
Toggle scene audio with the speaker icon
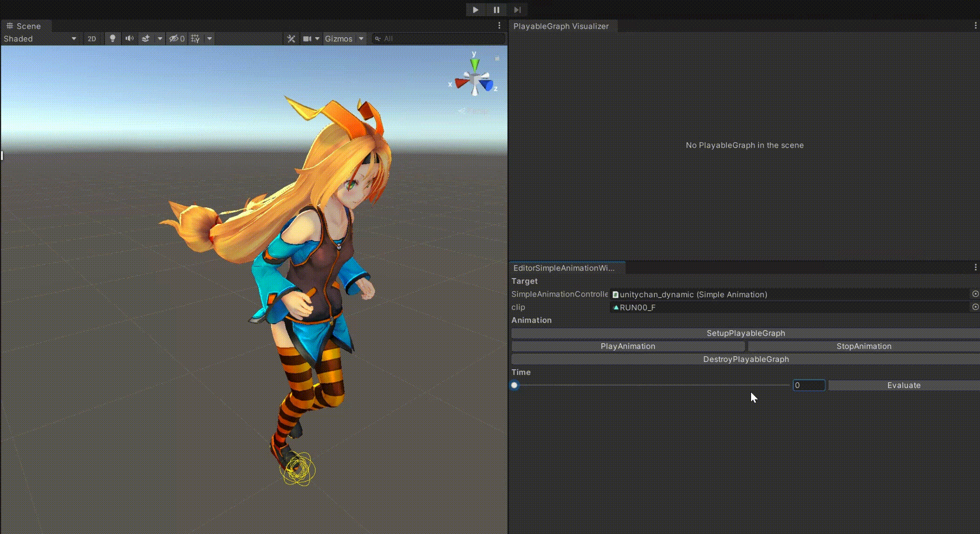coord(129,39)
